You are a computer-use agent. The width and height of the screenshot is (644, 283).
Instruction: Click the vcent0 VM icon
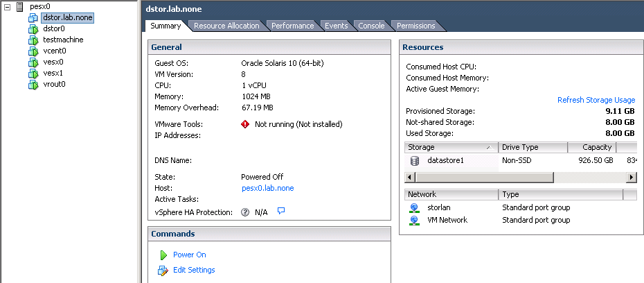(33, 51)
